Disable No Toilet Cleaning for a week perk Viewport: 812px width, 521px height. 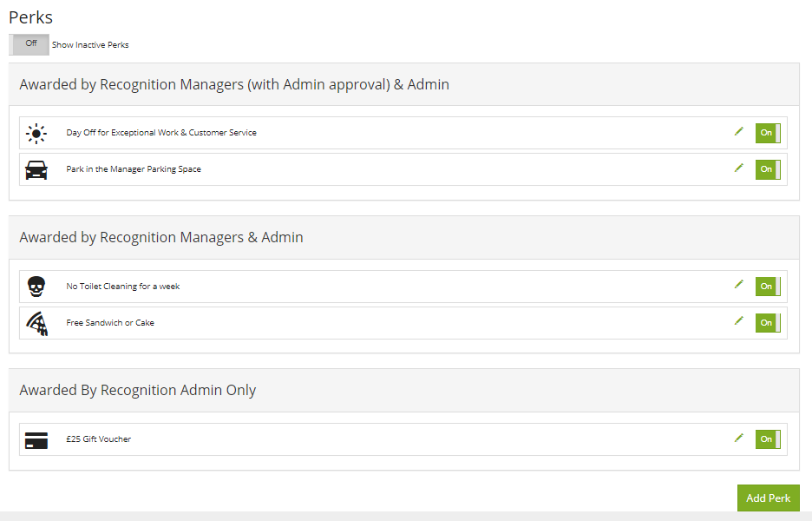point(768,287)
